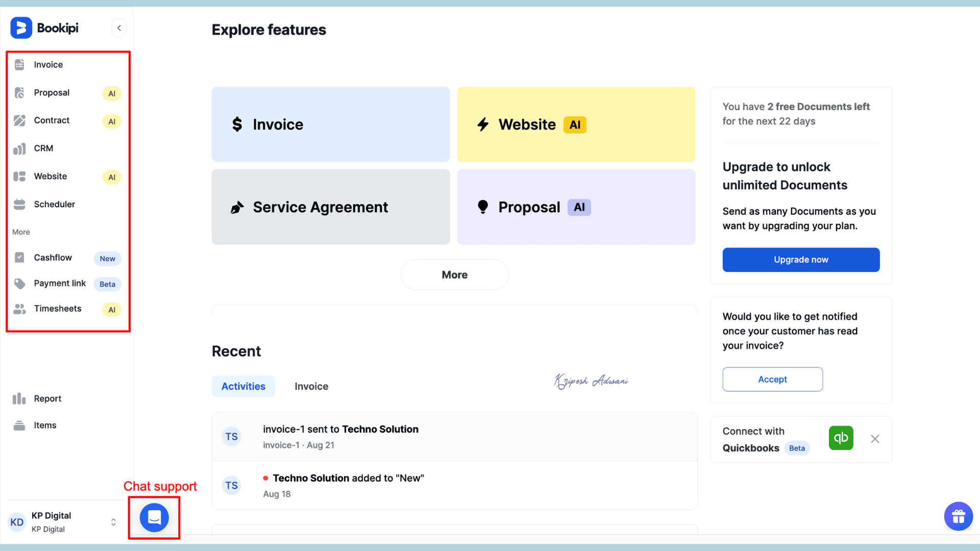Open Items from the sidebar

click(45, 425)
